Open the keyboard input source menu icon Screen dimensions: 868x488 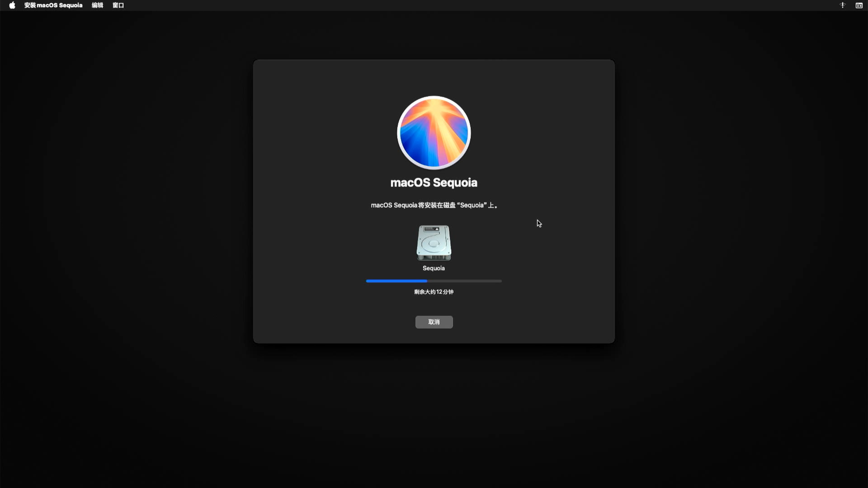coord(859,5)
